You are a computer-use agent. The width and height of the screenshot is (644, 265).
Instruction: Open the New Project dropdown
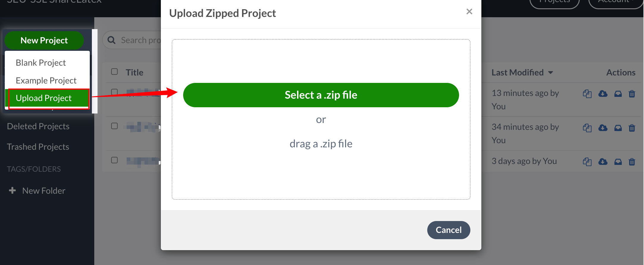pyautogui.click(x=44, y=40)
